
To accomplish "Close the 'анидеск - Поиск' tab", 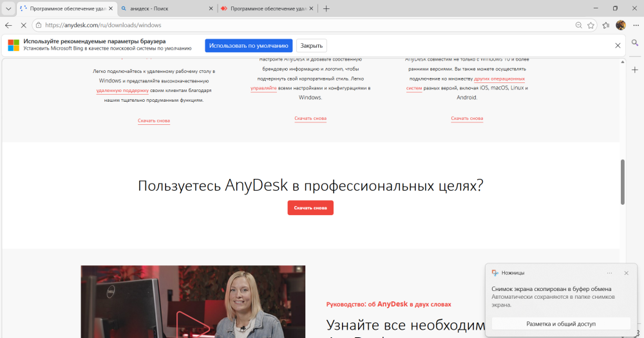I will pos(211,8).
